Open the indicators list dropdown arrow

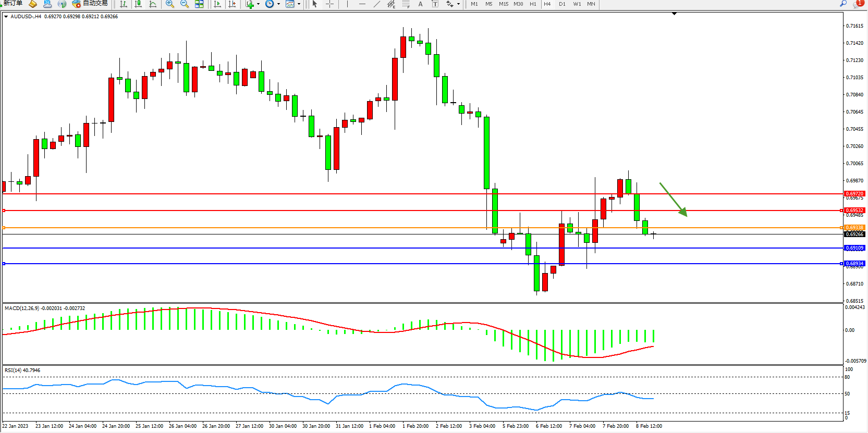point(258,4)
